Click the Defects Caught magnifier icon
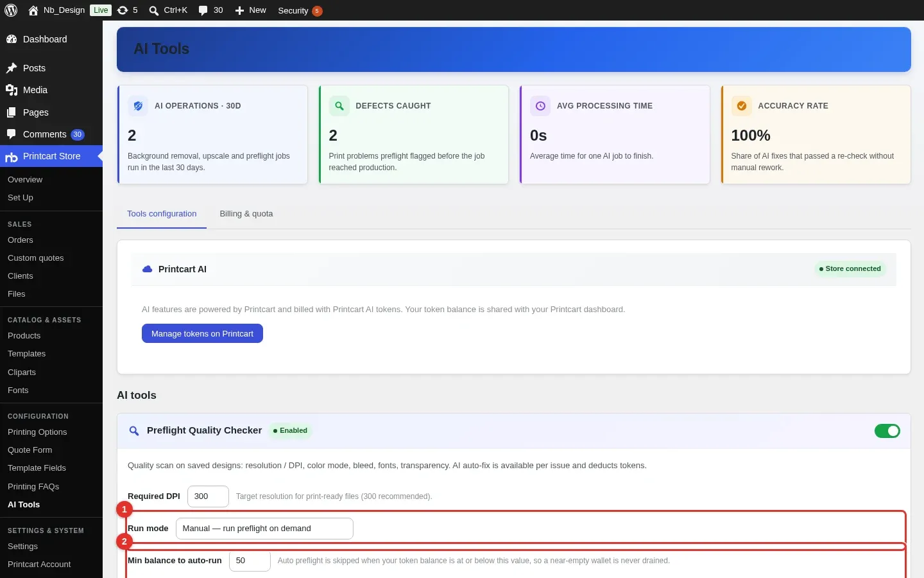The height and width of the screenshot is (578, 924). pos(339,106)
